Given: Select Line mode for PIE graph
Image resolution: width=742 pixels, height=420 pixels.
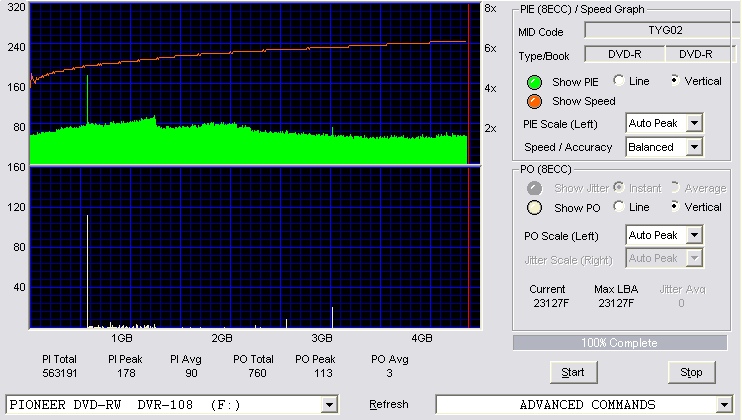Looking at the screenshot, I should tap(618, 80).
